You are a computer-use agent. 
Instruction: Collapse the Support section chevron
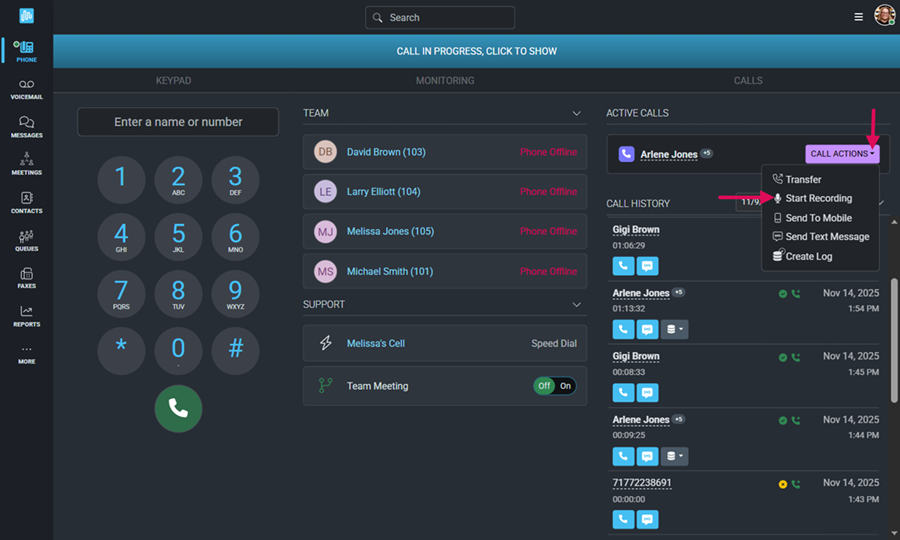[576, 304]
